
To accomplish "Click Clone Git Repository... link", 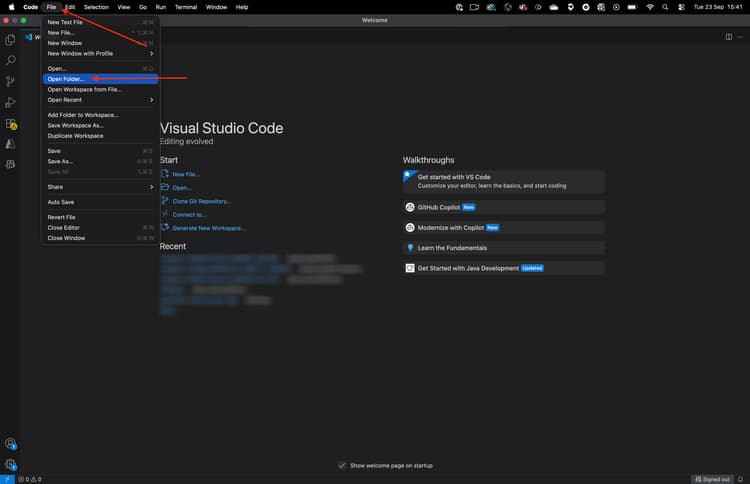I will point(202,201).
